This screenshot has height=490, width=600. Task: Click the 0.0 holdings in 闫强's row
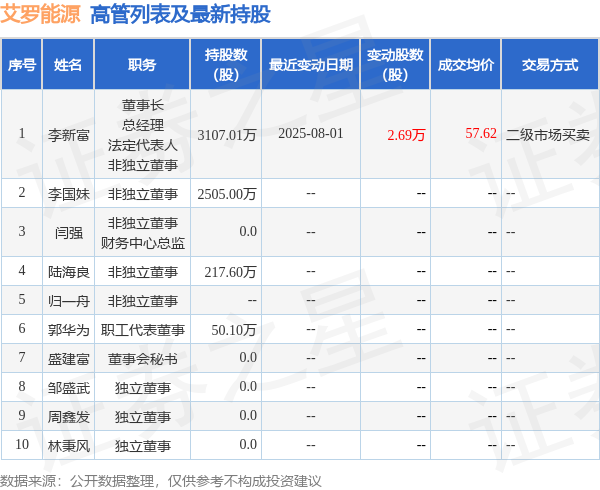pyautogui.click(x=248, y=231)
